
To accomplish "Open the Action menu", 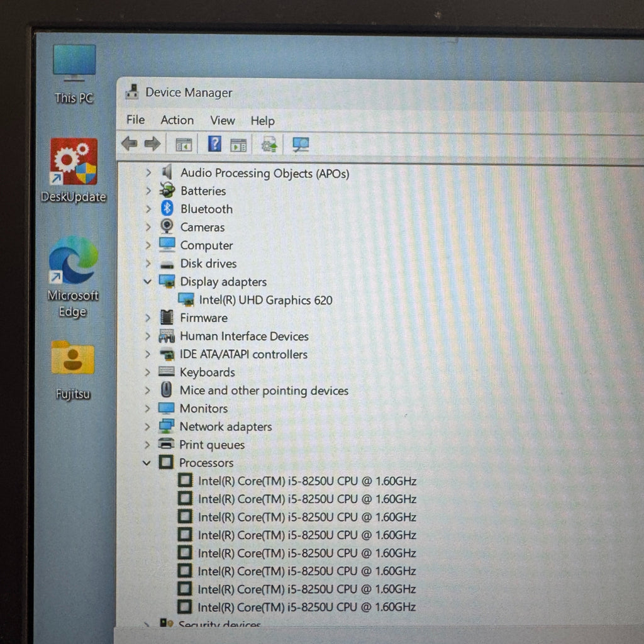I will [x=177, y=120].
